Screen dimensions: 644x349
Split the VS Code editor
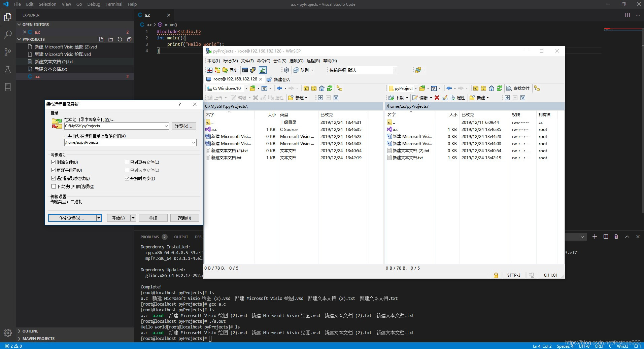tap(627, 15)
